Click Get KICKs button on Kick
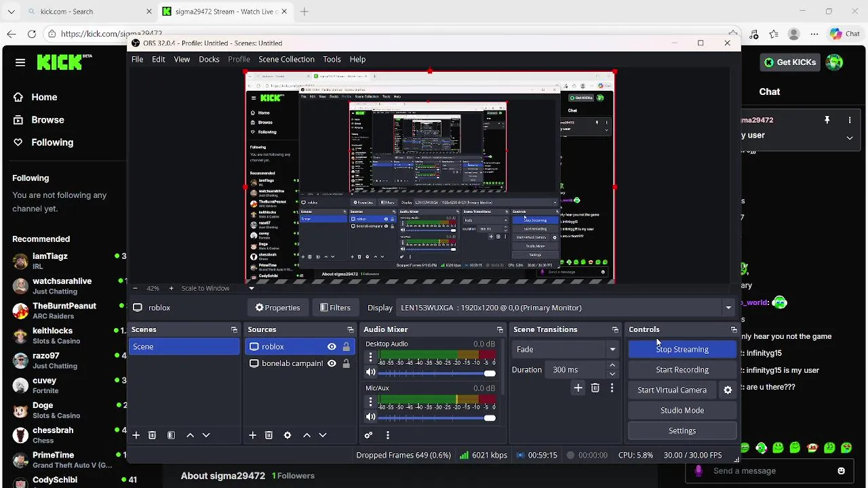868x488 pixels. click(x=790, y=62)
